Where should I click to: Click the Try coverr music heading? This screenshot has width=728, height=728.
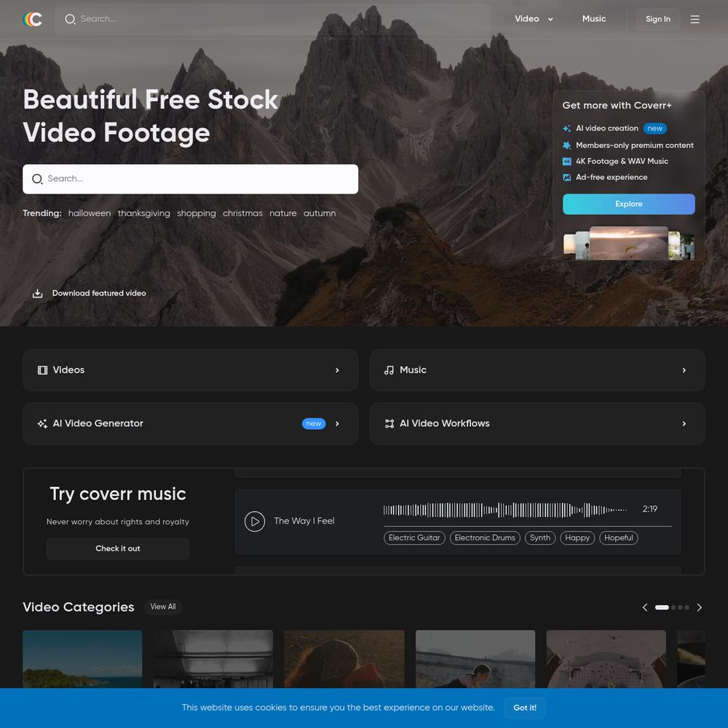118,494
